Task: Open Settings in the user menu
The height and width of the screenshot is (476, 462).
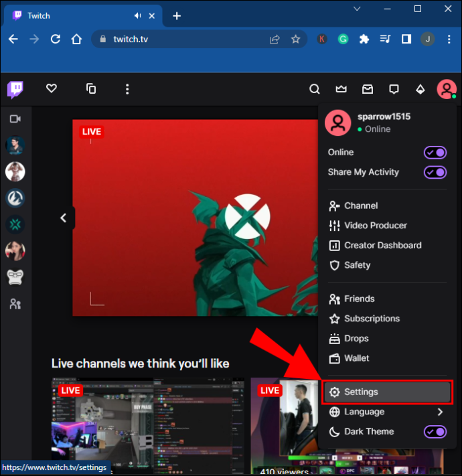Action: pyautogui.click(x=387, y=392)
